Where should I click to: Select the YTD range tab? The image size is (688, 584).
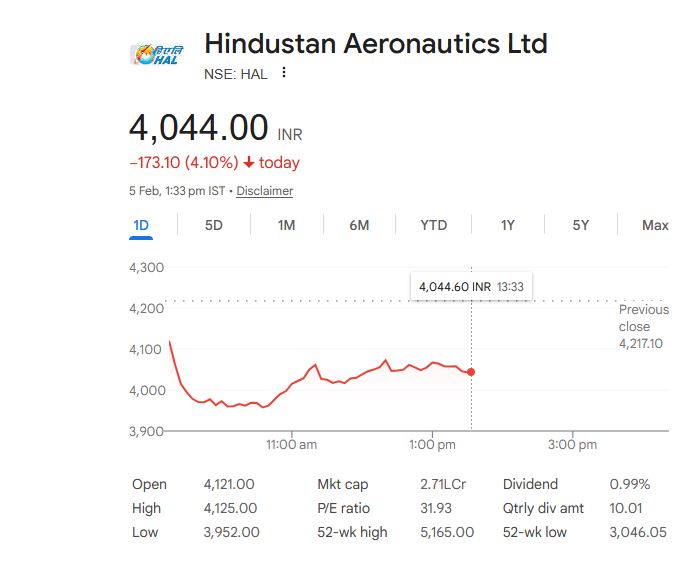click(x=433, y=225)
